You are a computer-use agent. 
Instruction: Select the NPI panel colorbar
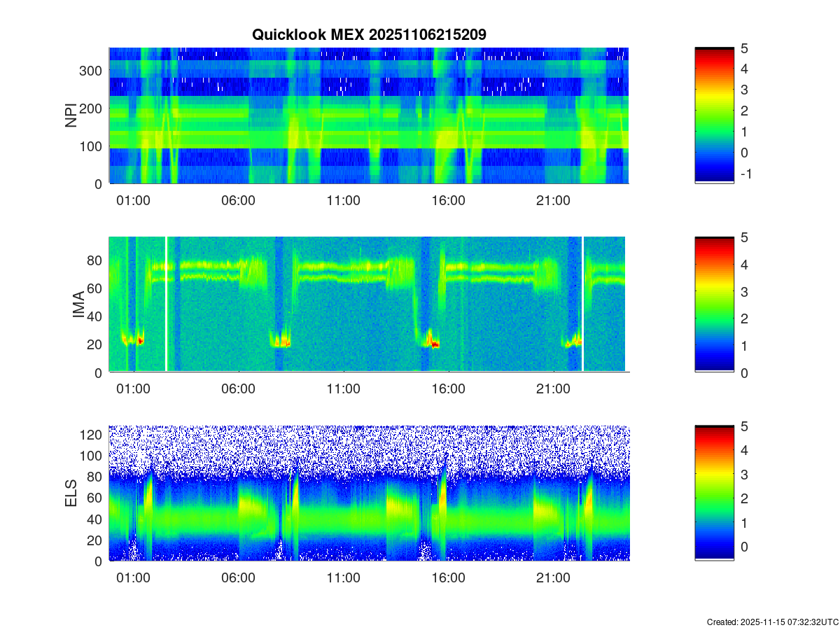tap(714, 115)
